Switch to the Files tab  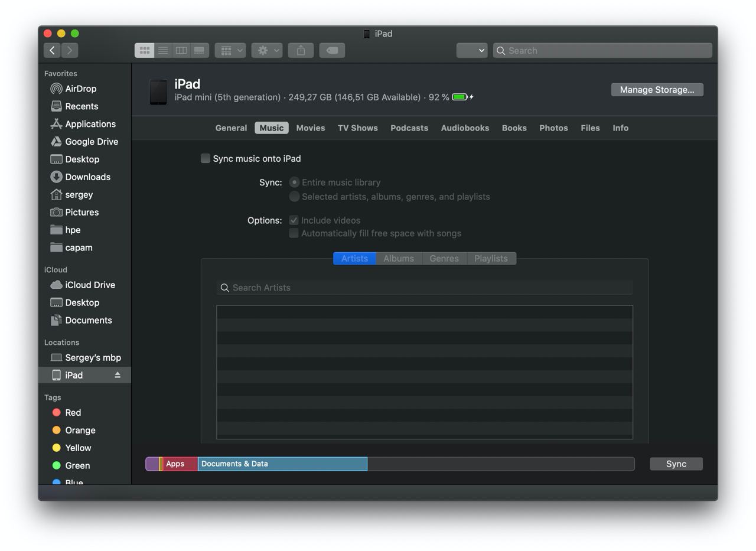click(x=590, y=128)
